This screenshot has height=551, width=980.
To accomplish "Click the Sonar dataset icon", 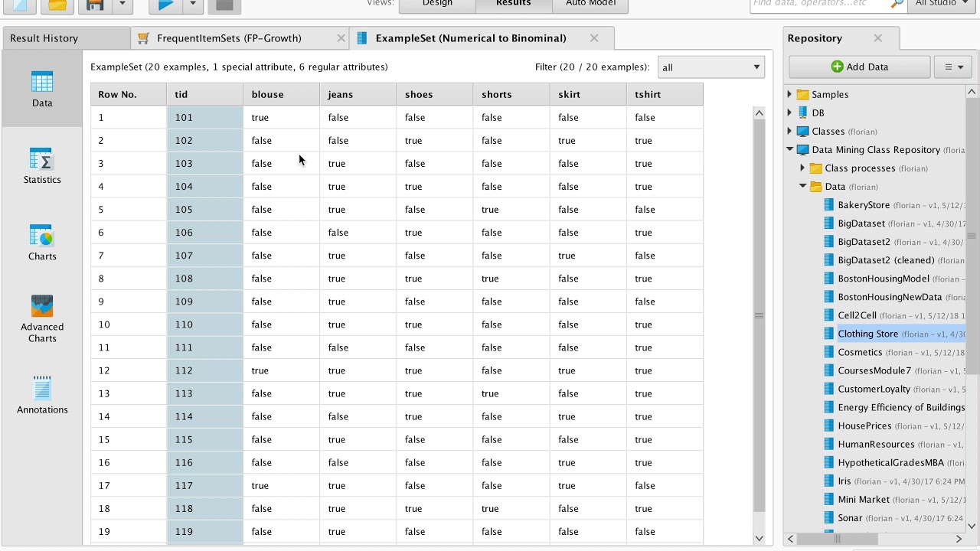I will click(828, 518).
